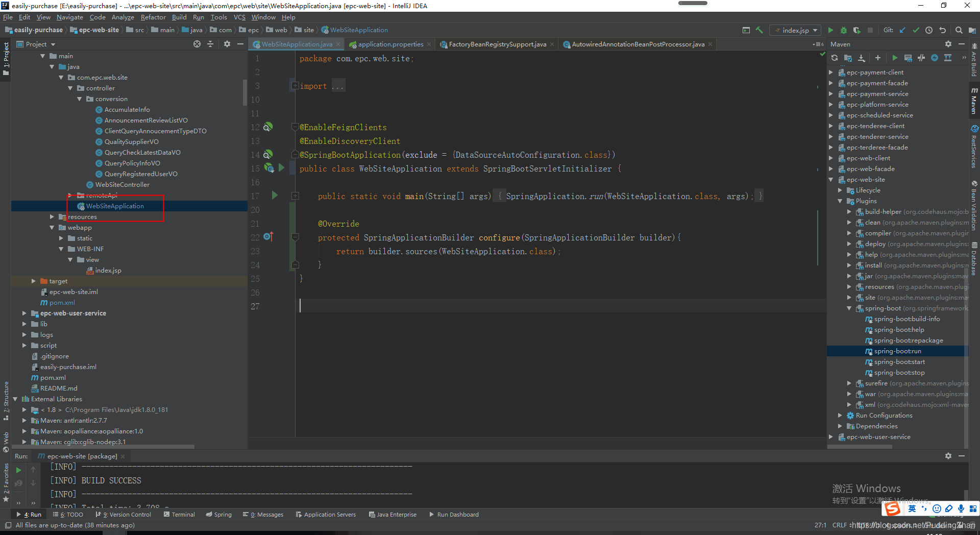
Task: Click the Git Revert arrow icon
Action: click(942, 30)
